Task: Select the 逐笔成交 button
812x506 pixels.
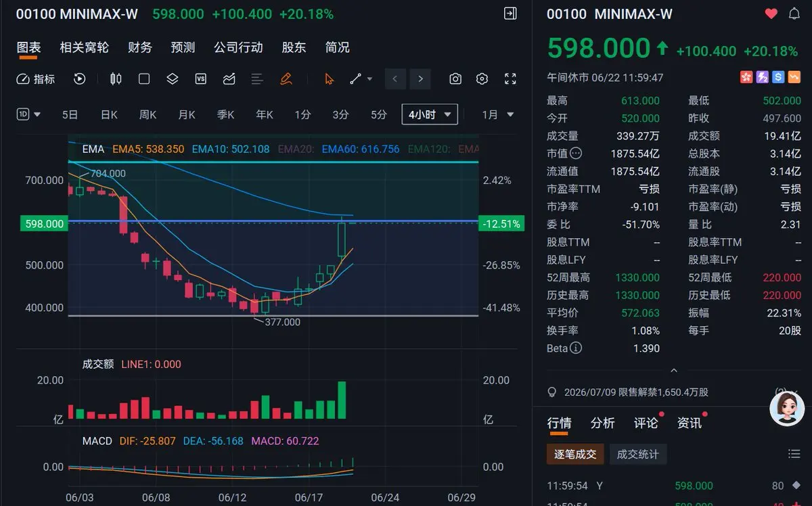Action: (575, 454)
